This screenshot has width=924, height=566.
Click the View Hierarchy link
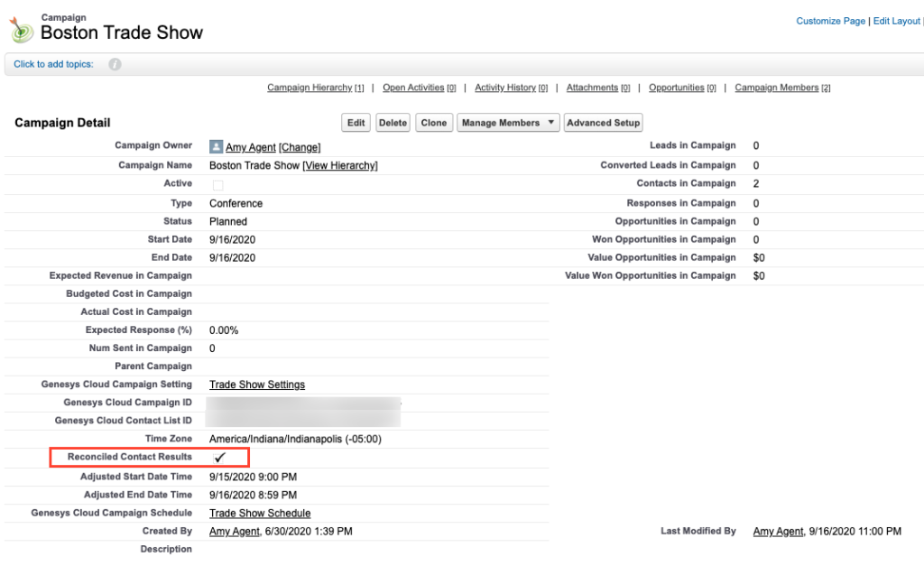[339, 165]
